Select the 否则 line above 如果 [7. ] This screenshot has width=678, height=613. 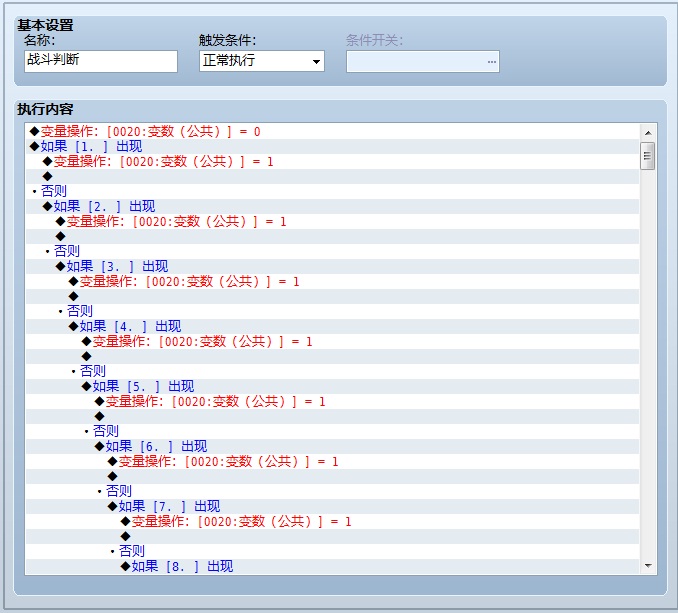pyautogui.click(x=332, y=492)
